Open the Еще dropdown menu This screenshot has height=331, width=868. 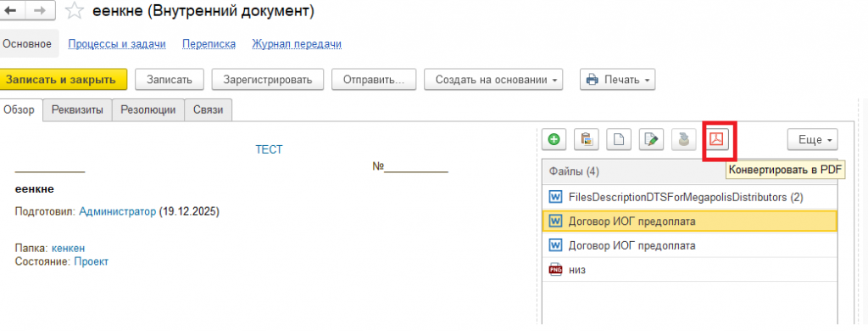click(812, 140)
